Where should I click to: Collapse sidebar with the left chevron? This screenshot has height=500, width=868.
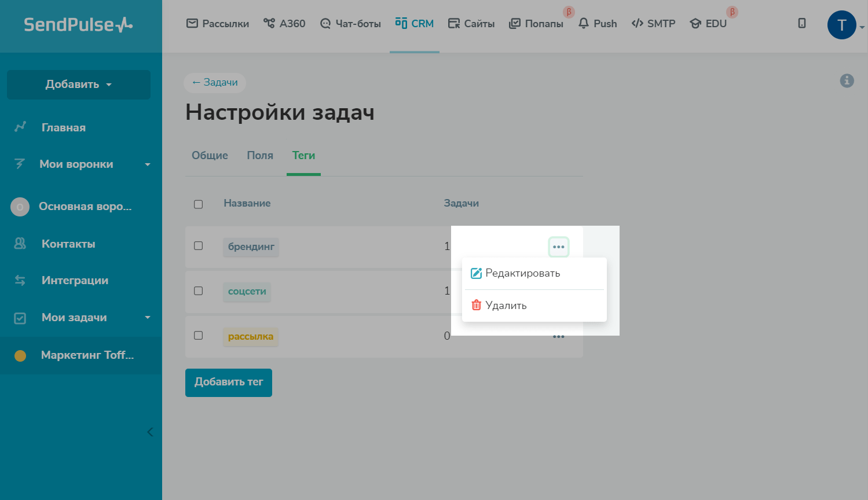(x=150, y=432)
